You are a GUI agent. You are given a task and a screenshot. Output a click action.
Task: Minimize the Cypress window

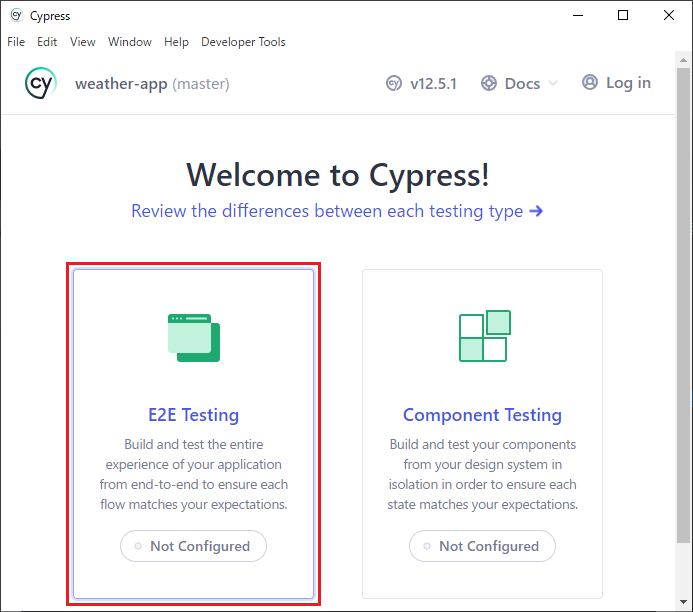pos(578,15)
